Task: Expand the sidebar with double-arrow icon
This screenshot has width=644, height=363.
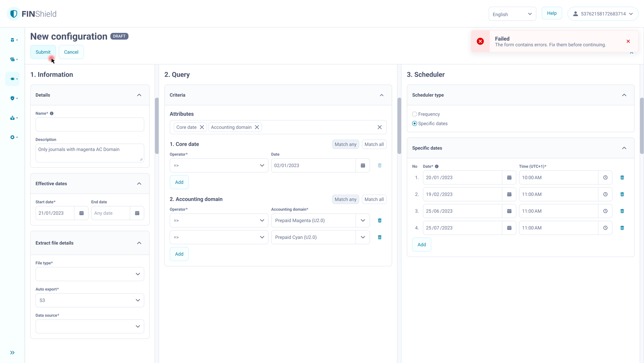Action: 12,353
